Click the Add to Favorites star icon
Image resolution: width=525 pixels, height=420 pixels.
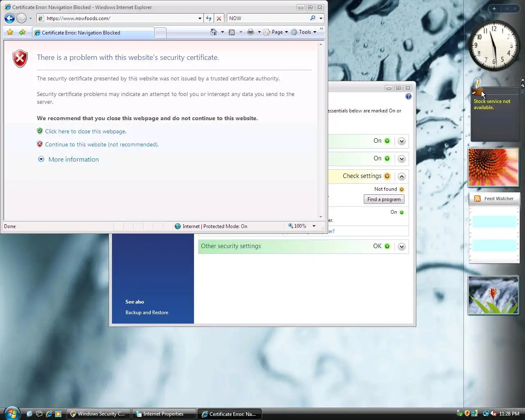[x=23, y=32]
